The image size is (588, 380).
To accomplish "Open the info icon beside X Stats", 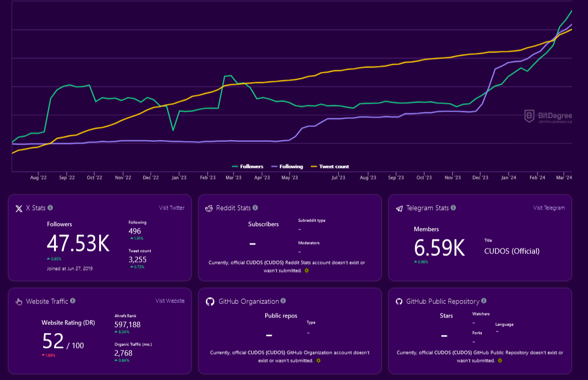I will click(50, 207).
